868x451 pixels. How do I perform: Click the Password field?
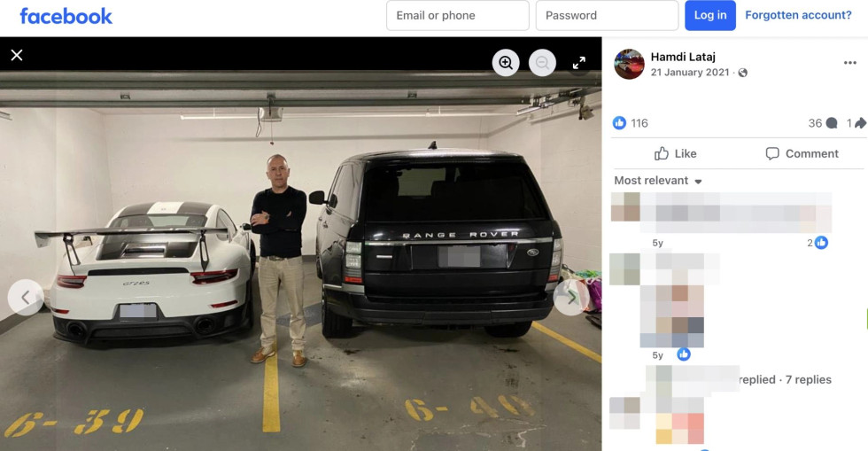point(607,16)
